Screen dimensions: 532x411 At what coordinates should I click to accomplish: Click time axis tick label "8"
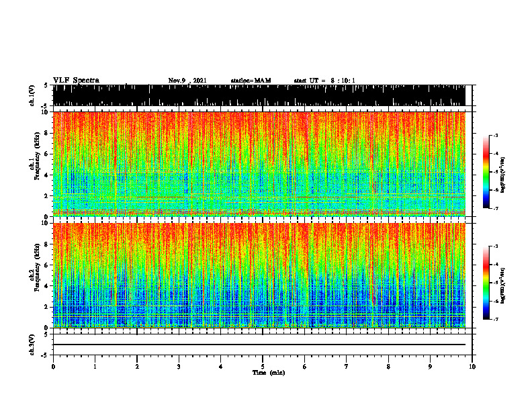pos(388,367)
